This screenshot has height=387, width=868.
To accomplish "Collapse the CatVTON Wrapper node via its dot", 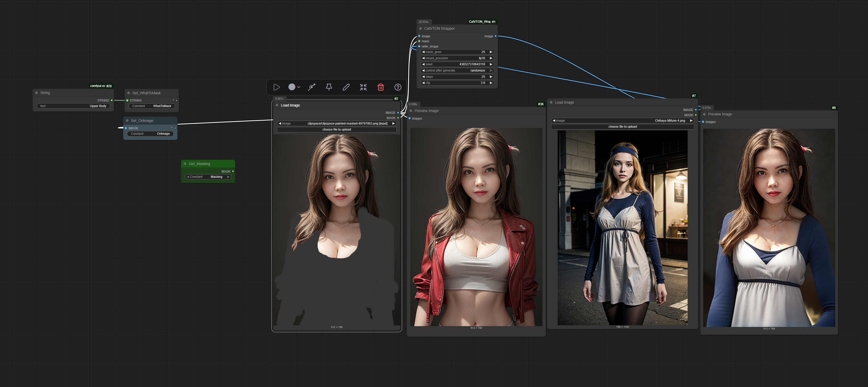I will pyautogui.click(x=420, y=29).
